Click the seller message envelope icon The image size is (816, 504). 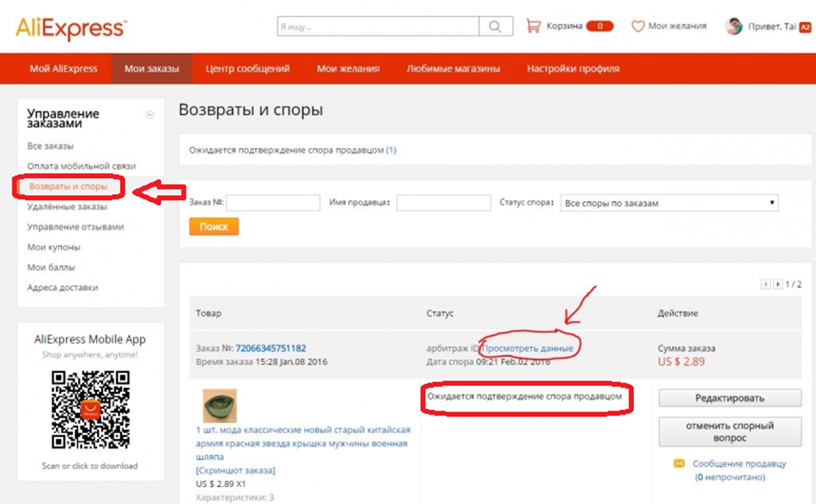point(679,463)
